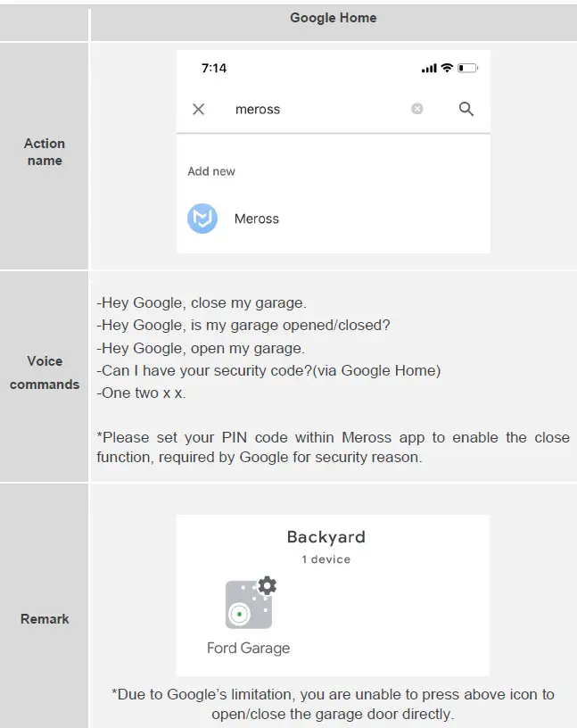Click the Ford Garage label

pyautogui.click(x=248, y=648)
